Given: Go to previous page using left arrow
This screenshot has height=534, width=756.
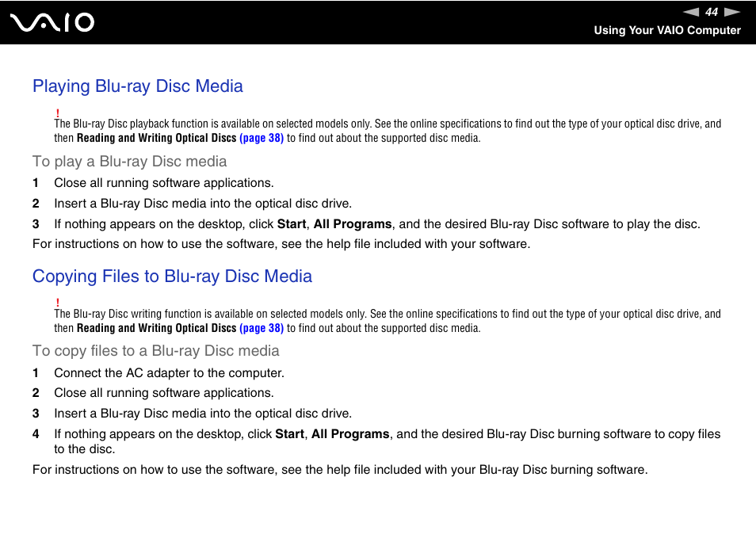Looking at the screenshot, I should click(x=691, y=12).
